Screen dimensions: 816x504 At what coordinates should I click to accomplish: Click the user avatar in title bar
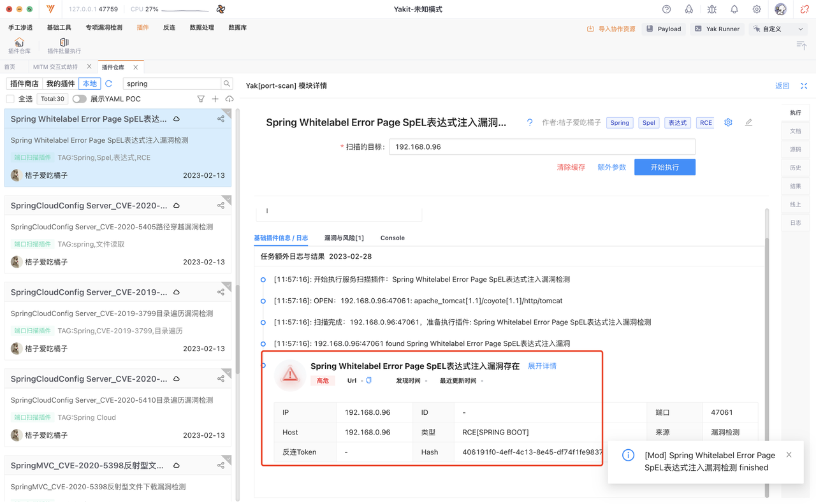pyautogui.click(x=780, y=10)
